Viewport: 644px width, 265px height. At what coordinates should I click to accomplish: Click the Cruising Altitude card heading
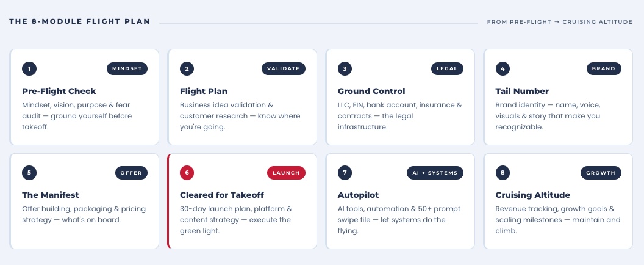click(x=532, y=195)
